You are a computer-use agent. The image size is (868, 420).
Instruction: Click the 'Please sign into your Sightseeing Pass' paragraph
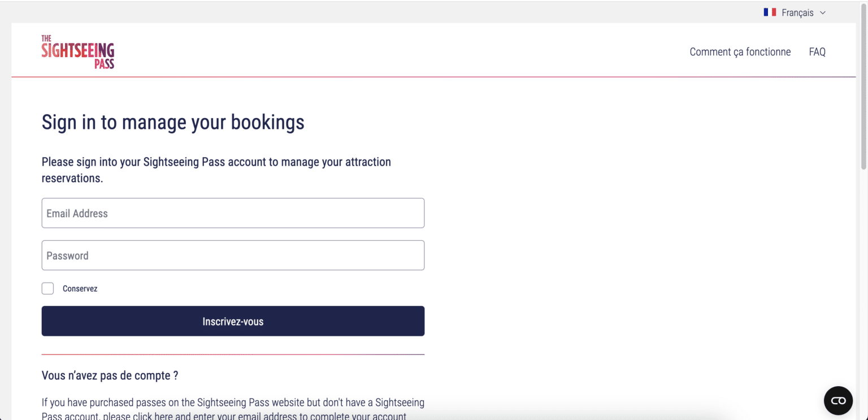[216, 170]
